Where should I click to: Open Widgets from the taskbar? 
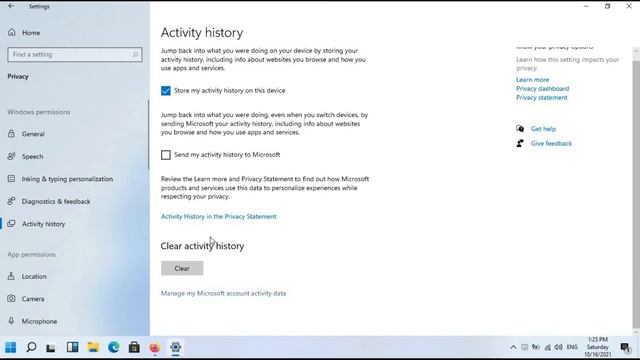point(72,347)
